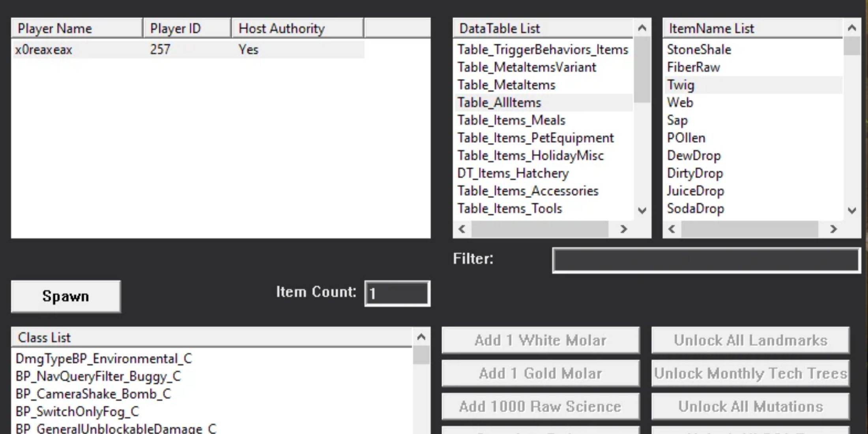Click the Item Count input box
The width and height of the screenshot is (868, 434).
tap(397, 293)
